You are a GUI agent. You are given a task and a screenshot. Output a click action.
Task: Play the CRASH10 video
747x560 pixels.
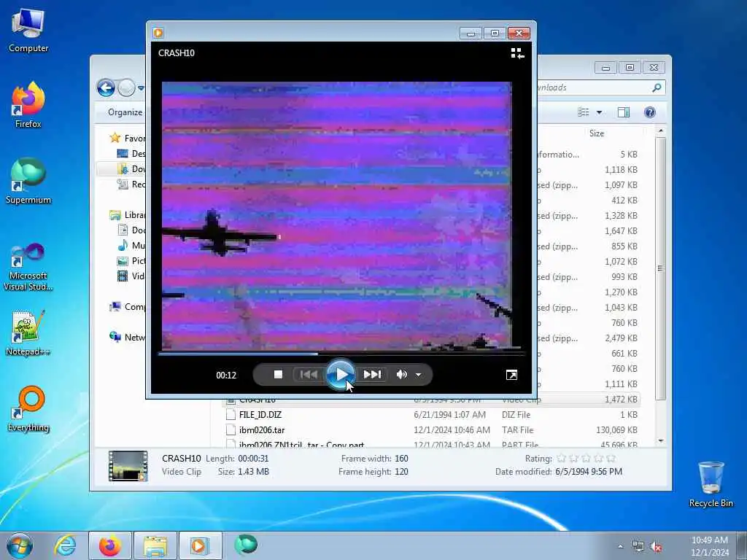(341, 375)
